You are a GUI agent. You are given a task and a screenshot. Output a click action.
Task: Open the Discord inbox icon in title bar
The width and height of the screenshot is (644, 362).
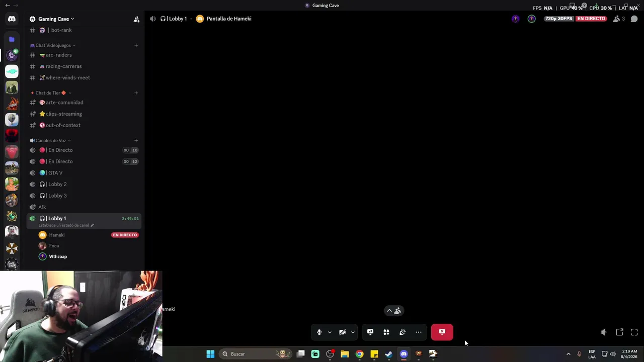(x=572, y=6)
